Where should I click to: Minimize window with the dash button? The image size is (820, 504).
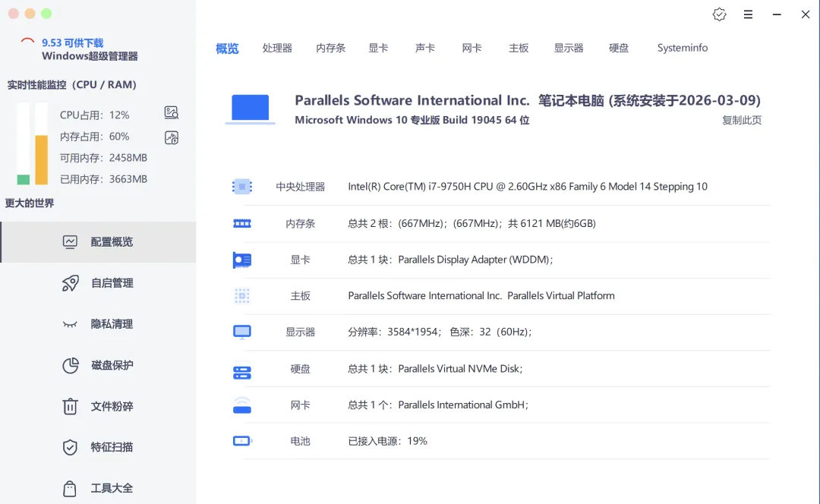coord(777,14)
